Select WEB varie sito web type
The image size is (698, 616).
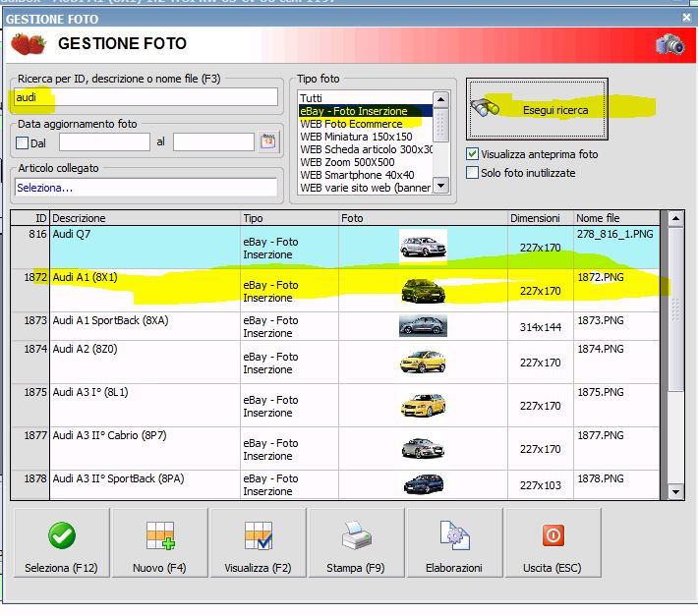(366, 188)
